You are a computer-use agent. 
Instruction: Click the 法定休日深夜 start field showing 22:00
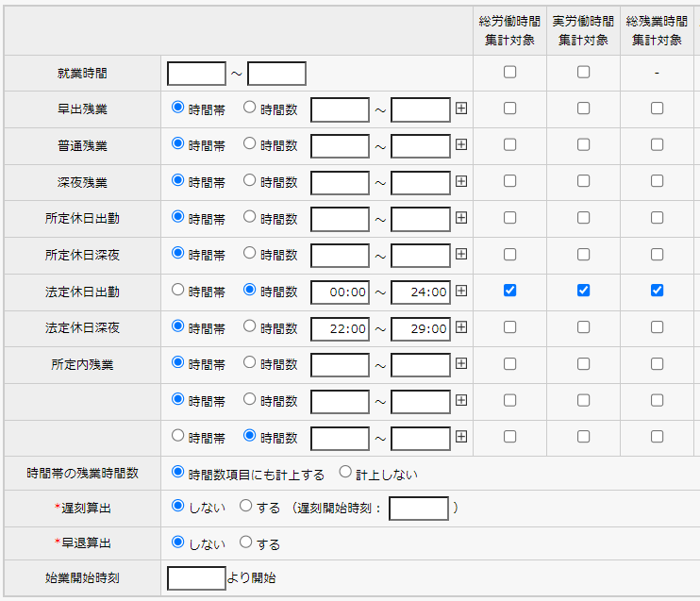point(340,328)
